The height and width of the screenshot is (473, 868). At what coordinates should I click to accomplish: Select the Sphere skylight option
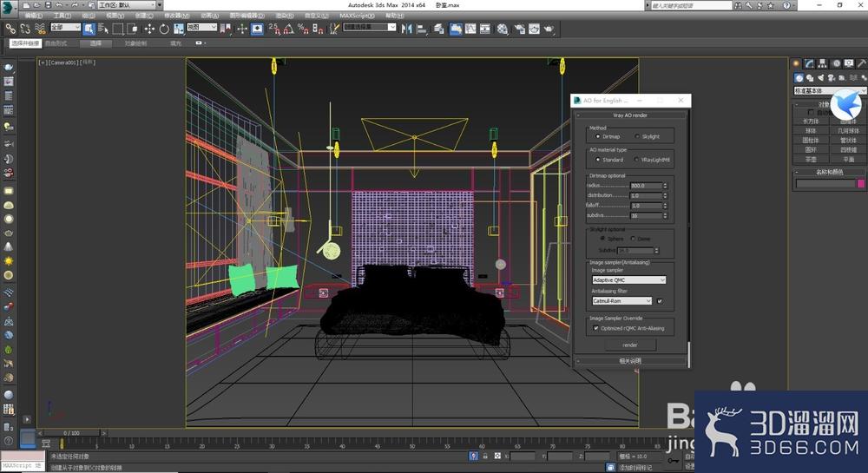(603, 239)
